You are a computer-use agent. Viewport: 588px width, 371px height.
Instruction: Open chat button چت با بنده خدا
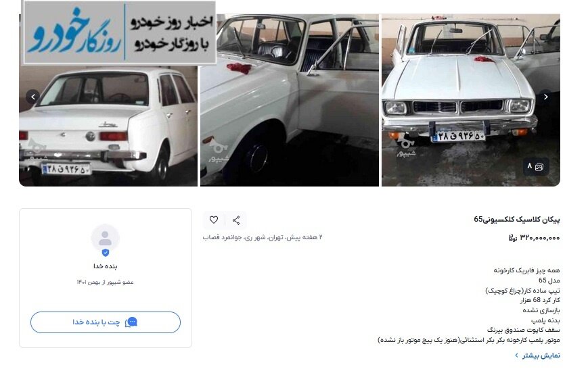[x=106, y=322]
